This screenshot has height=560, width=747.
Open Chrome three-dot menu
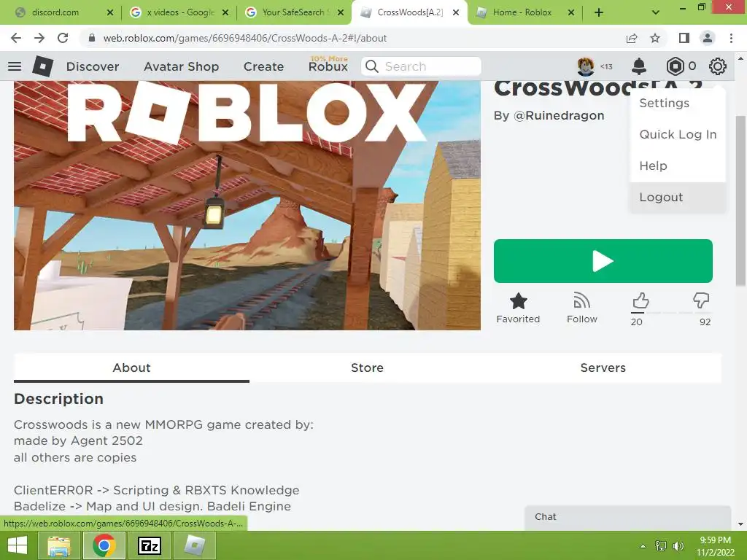(731, 38)
